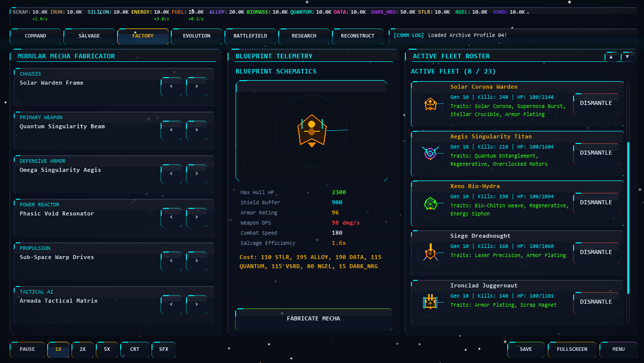This screenshot has height=363, width=644.
Task: Dismantle the Solar Corona Warden
Action: pyautogui.click(x=596, y=103)
